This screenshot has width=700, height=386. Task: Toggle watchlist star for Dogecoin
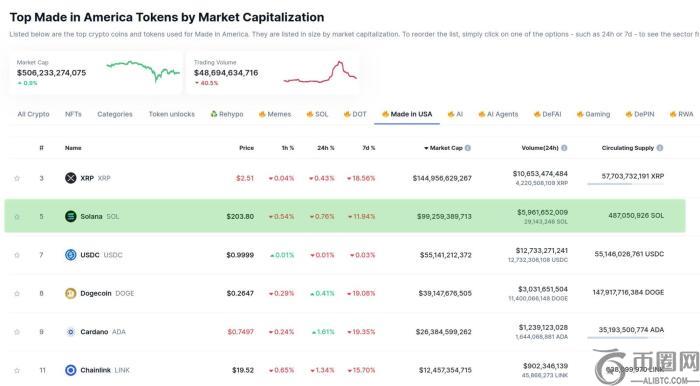tap(17, 293)
